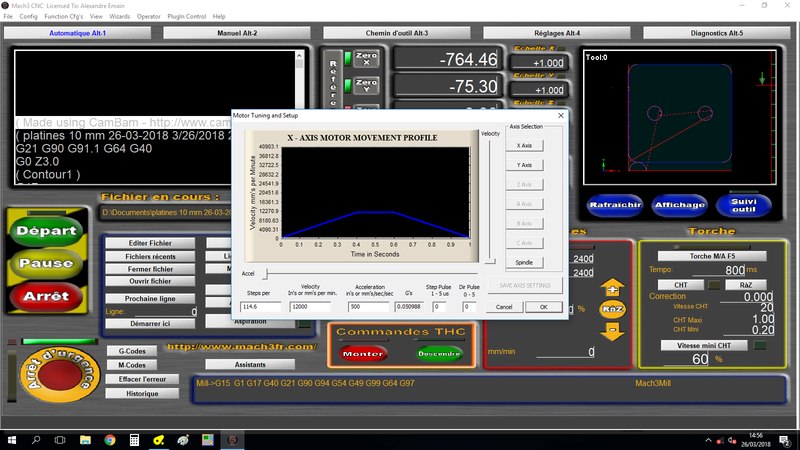Click Démarrer ici button
Viewport: 800px width, 450px height.
[x=150, y=323]
